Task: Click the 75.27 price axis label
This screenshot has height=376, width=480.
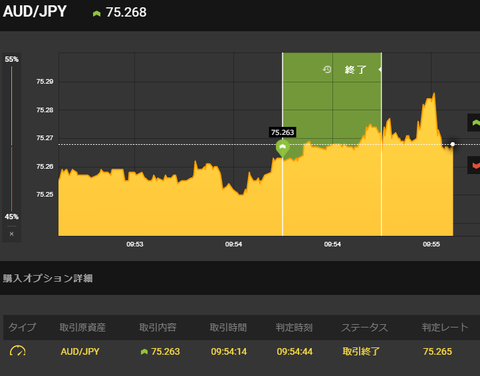Action: [45, 138]
